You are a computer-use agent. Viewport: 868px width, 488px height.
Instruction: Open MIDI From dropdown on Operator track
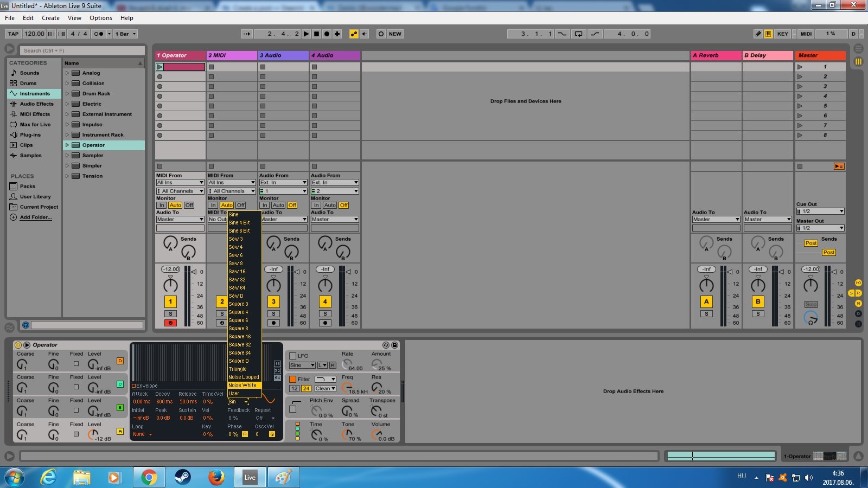(180, 183)
